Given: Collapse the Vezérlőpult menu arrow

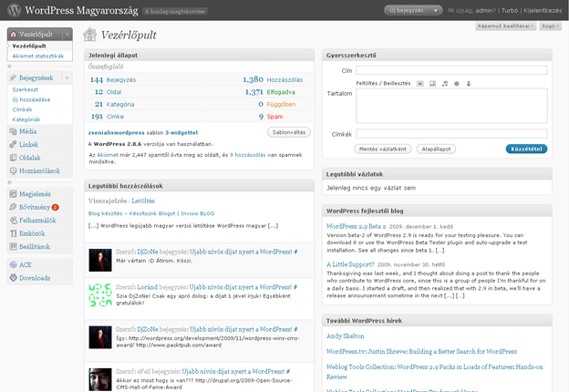Looking at the screenshot, I should 67,35.
